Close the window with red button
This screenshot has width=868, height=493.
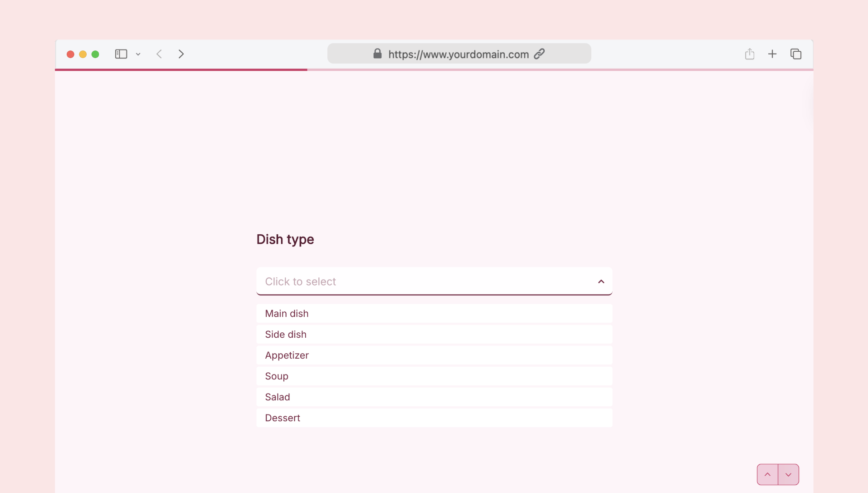pos(70,54)
